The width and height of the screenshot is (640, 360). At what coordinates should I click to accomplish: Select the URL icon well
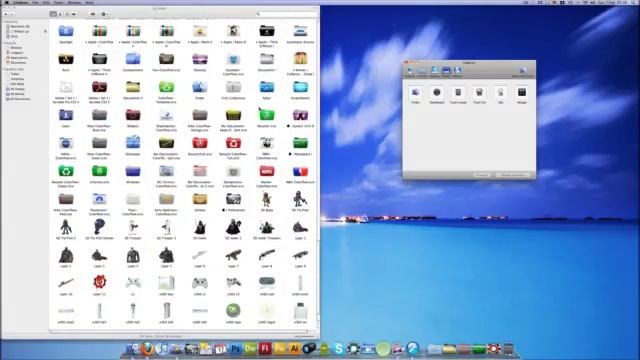500,92
